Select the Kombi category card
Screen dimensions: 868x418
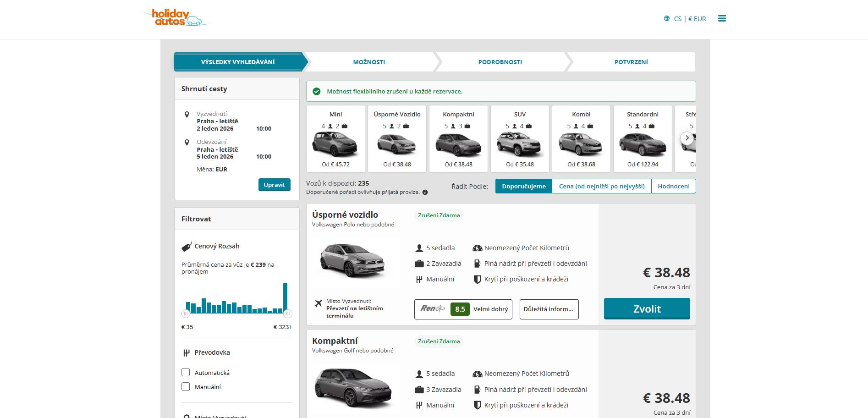click(581, 139)
